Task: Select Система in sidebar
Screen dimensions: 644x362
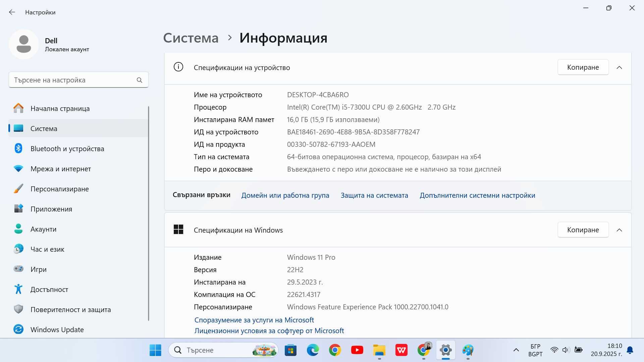Action: point(78,128)
